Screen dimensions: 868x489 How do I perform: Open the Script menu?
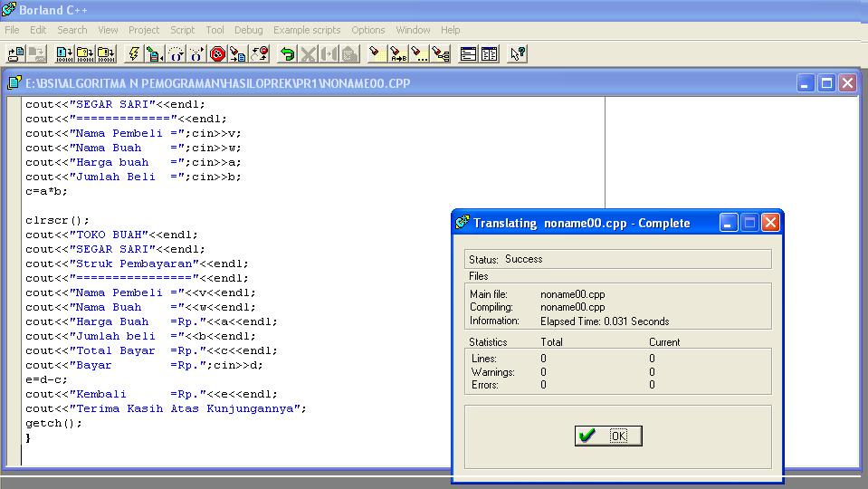click(x=183, y=30)
